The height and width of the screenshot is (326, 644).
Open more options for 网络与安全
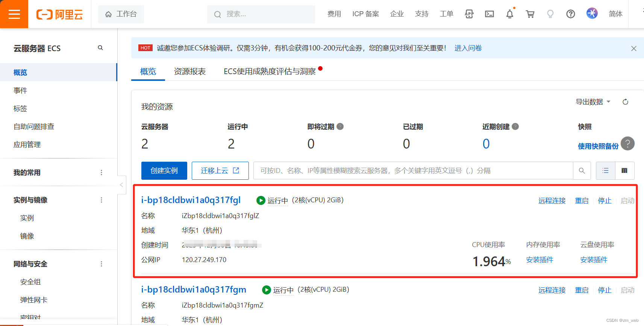[x=101, y=264]
